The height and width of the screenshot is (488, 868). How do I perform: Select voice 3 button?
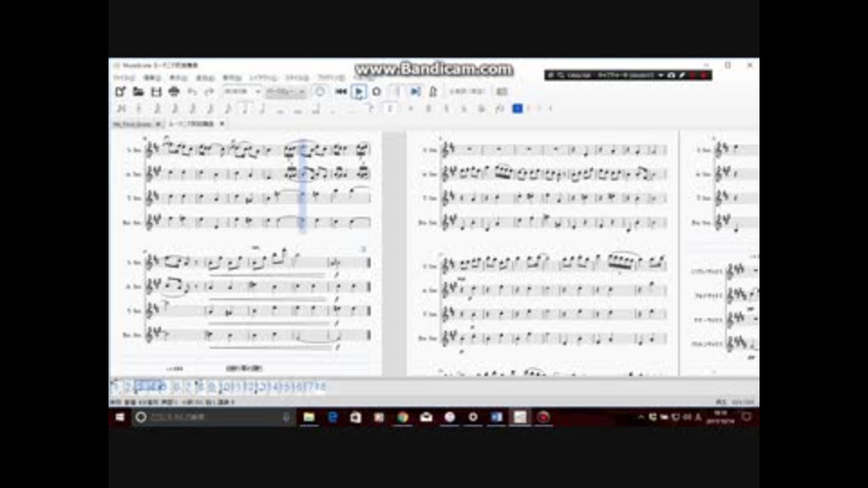click(539, 108)
